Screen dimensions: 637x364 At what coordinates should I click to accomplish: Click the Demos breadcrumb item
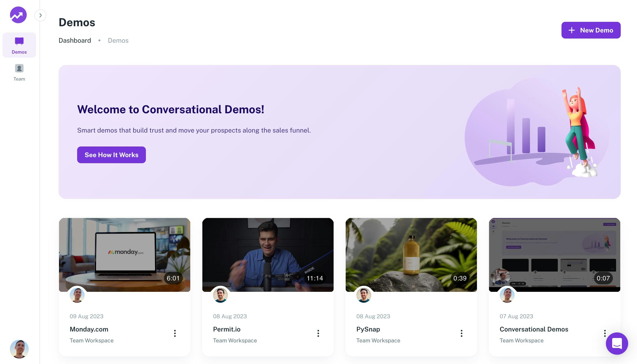118,40
